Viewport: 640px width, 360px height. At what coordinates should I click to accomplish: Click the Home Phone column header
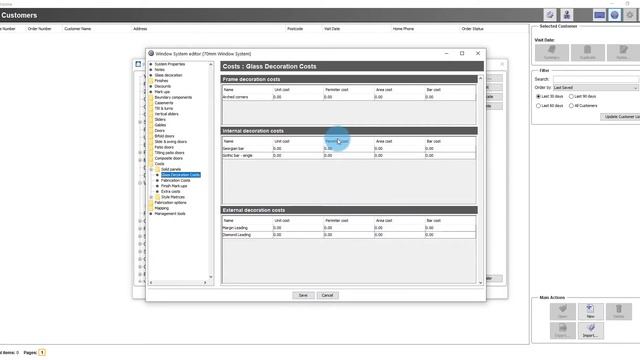[x=403, y=29]
